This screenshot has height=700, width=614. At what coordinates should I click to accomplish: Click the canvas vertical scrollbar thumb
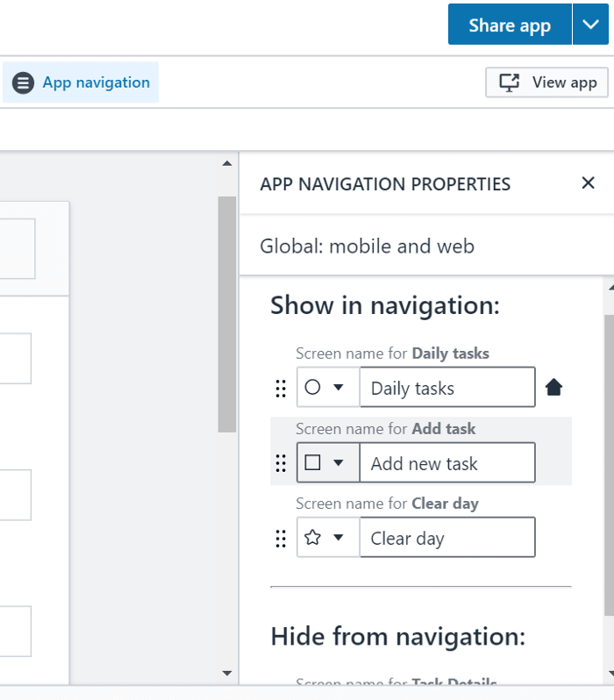[227, 314]
